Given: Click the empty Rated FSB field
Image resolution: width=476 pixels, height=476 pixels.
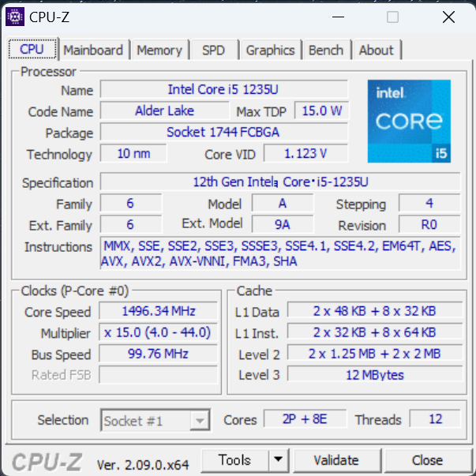Looking at the screenshot, I should [159, 375].
